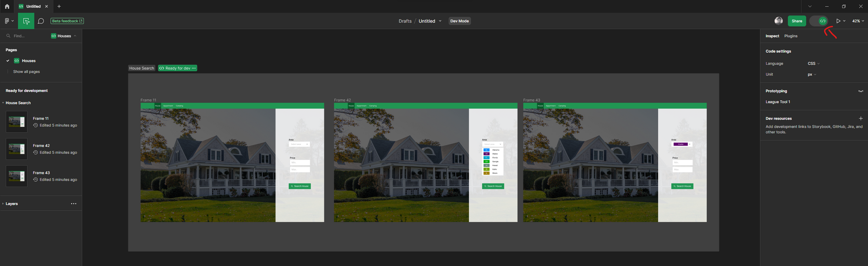
Task: Open the Layers more options menu
Action: [x=74, y=204]
